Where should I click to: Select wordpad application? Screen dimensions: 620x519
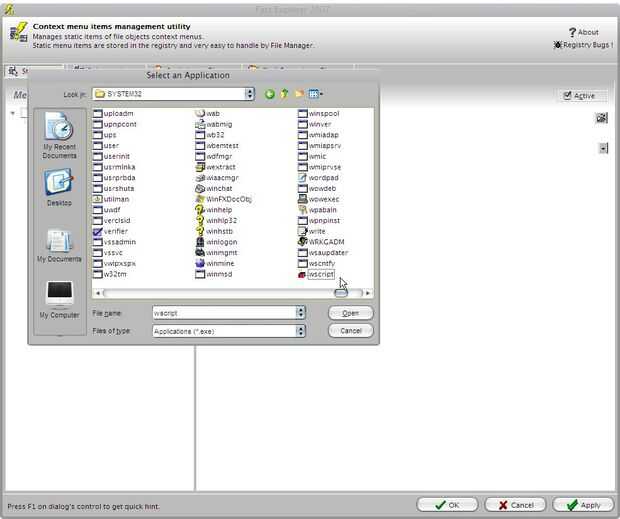[318, 177]
